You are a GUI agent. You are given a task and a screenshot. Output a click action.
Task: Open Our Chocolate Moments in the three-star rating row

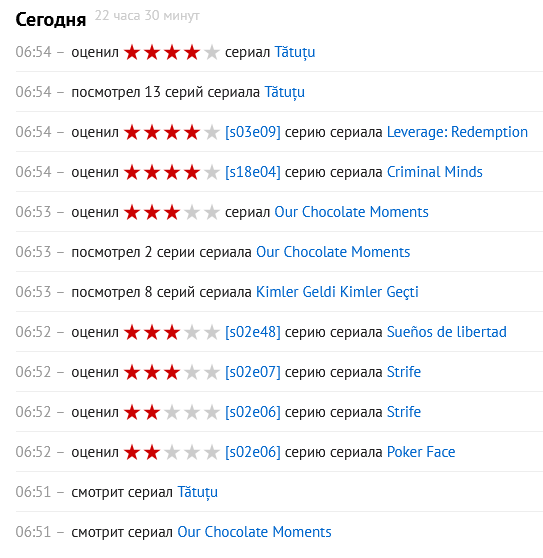click(351, 212)
